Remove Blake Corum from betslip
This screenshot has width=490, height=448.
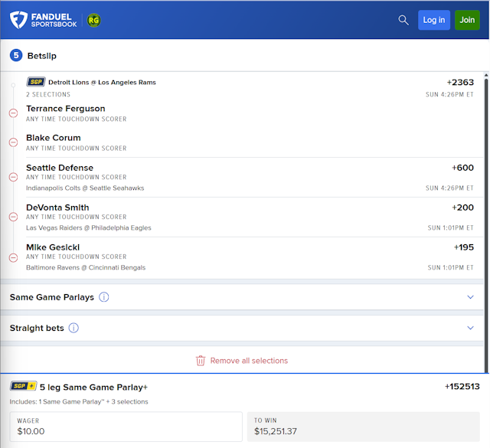pyautogui.click(x=13, y=142)
